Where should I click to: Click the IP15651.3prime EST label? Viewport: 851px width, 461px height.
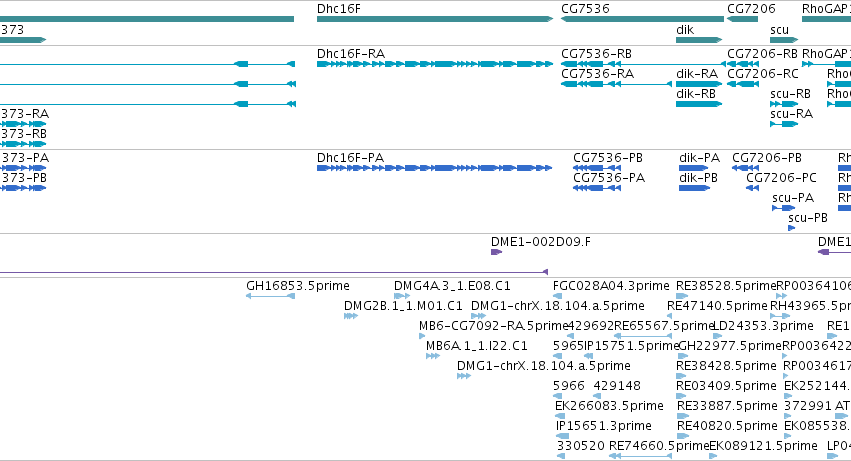click(x=604, y=426)
